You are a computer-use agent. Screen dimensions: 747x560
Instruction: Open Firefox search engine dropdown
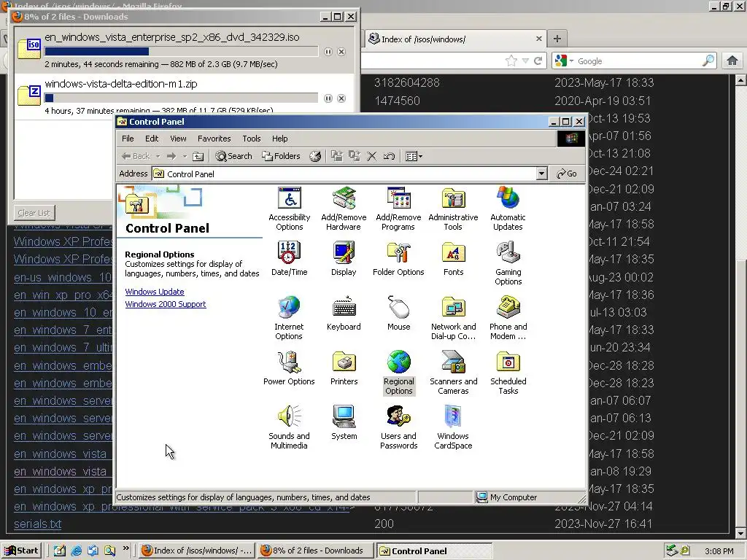pyautogui.click(x=571, y=61)
